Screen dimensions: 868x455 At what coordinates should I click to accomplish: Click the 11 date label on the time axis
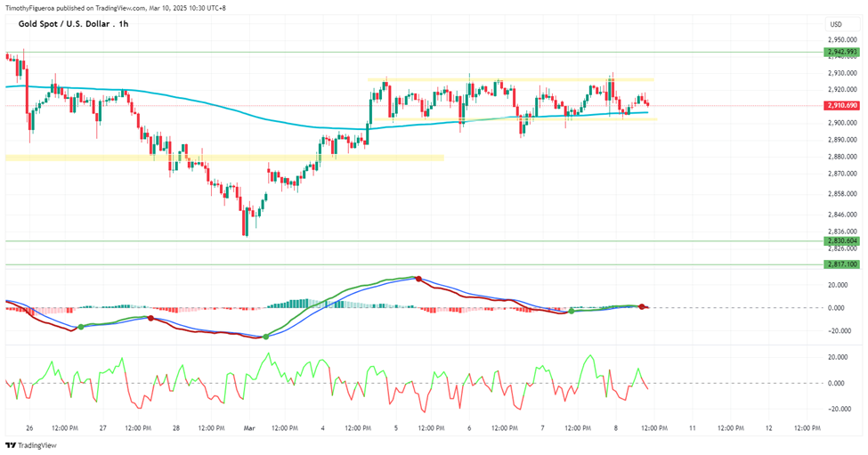tap(692, 428)
